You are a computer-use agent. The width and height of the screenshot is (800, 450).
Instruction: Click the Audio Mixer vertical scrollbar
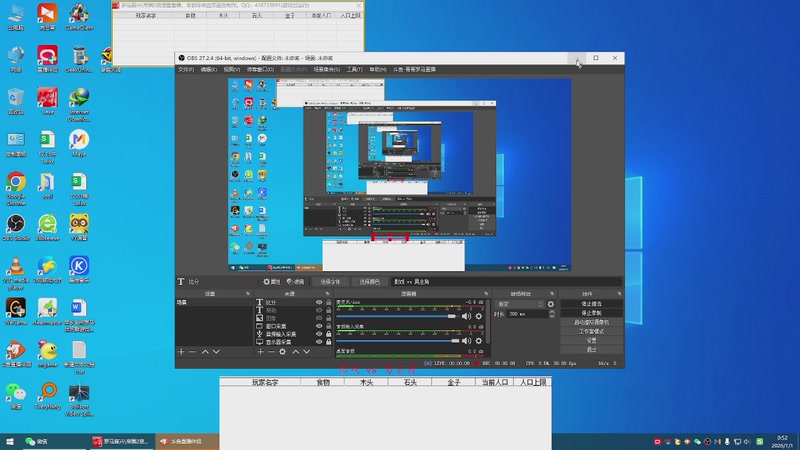coord(489,321)
